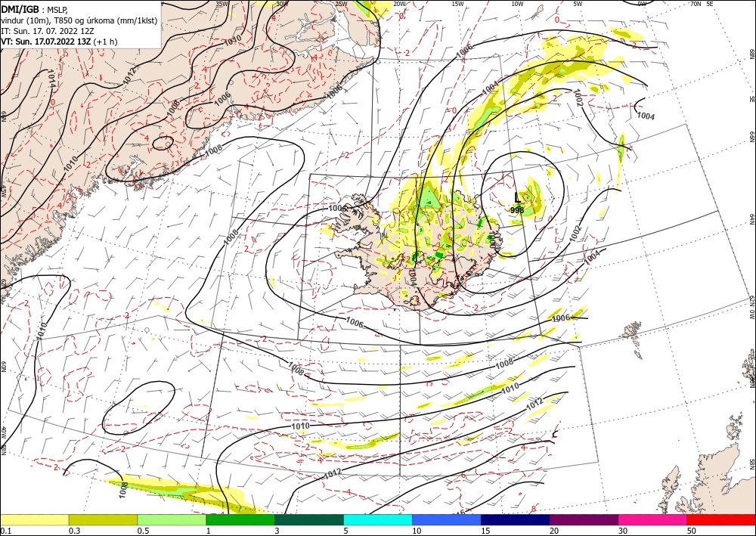Select the pink 30–50 legend swatch
Screen dimensions: 756x536
pos(653,519)
